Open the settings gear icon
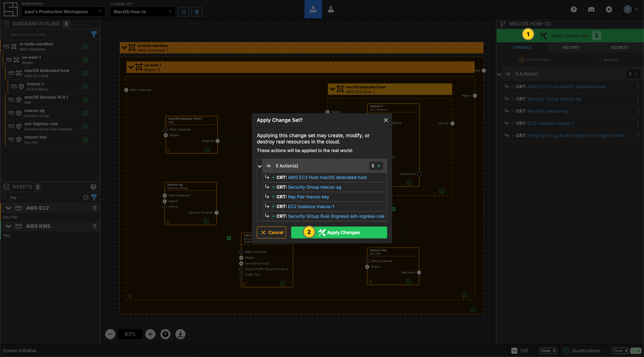This screenshot has height=357, width=644. [609, 10]
